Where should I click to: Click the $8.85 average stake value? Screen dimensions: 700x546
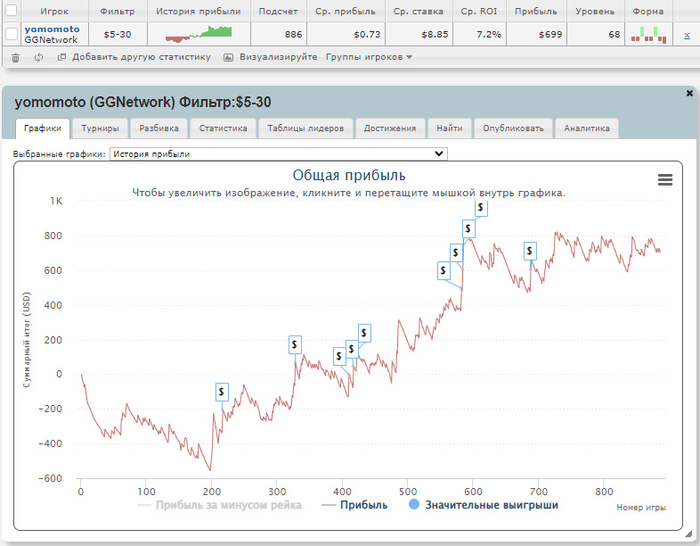tap(434, 34)
